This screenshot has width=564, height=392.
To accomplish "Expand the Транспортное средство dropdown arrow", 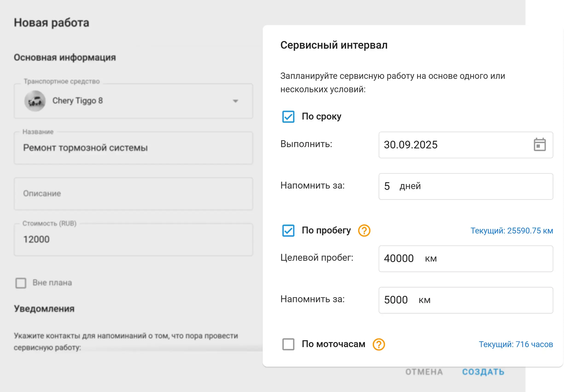I will point(235,101).
